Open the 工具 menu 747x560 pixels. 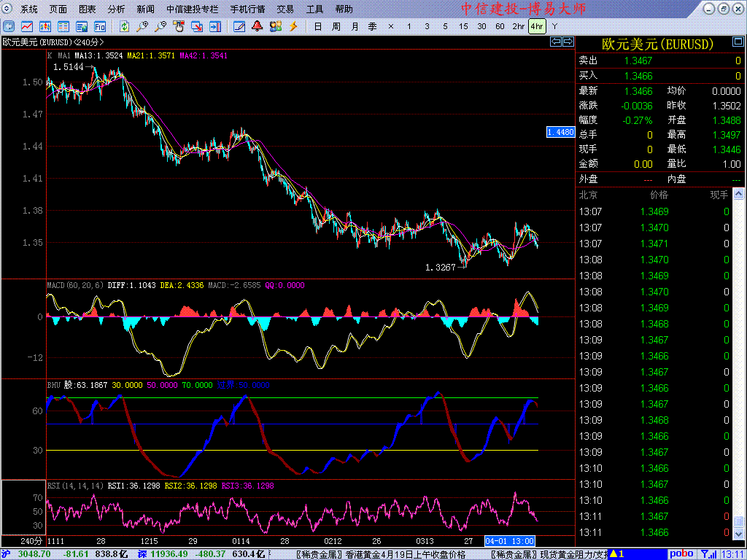click(x=315, y=9)
